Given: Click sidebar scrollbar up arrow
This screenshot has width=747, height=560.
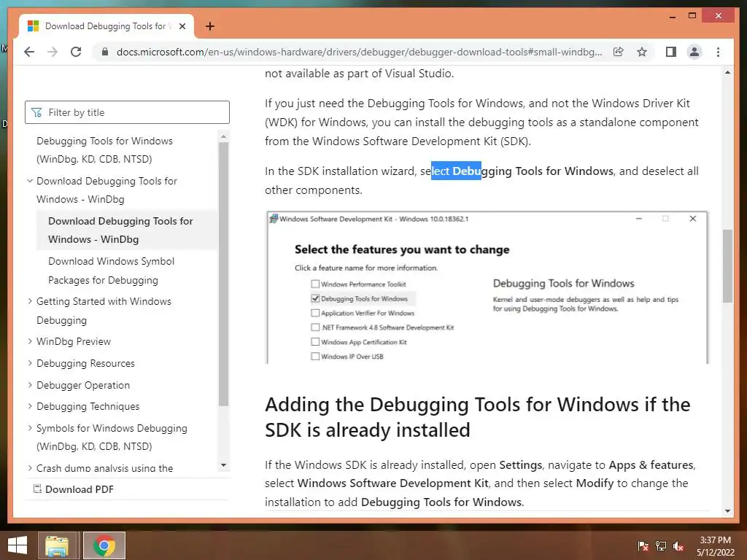Looking at the screenshot, I should [223, 136].
